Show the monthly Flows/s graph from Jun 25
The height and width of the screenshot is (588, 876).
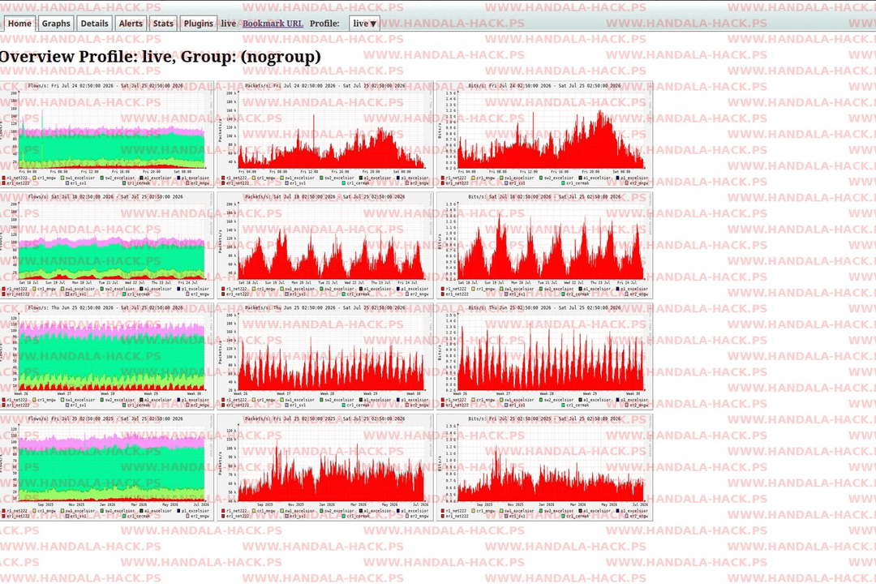[106, 356]
